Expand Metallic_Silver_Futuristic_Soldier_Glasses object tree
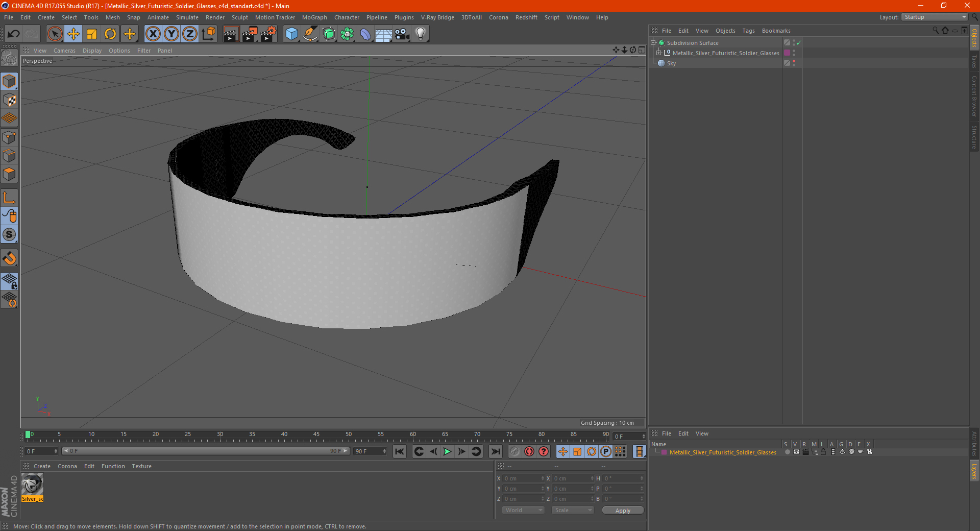The width and height of the screenshot is (980, 531). coord(659,53)
